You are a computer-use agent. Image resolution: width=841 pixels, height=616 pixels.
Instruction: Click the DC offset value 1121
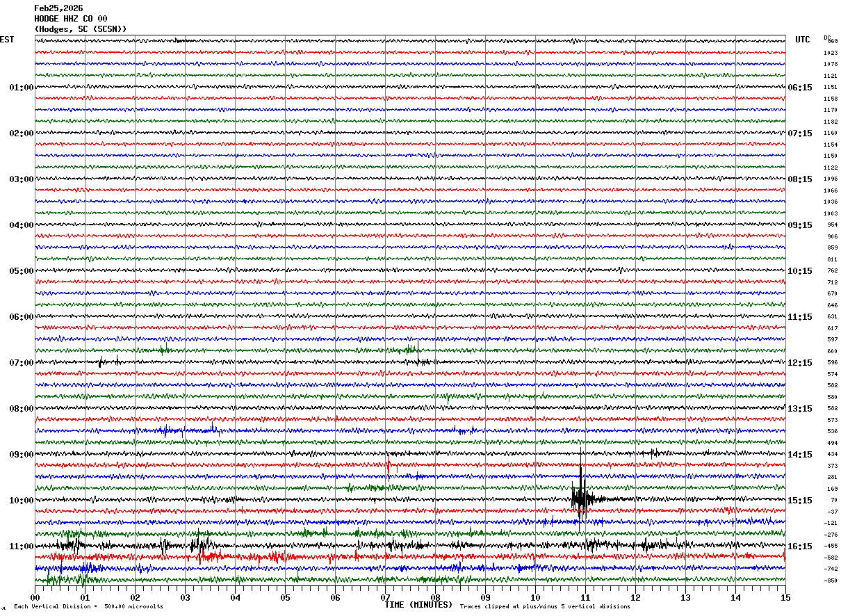[x=831, y=76]
